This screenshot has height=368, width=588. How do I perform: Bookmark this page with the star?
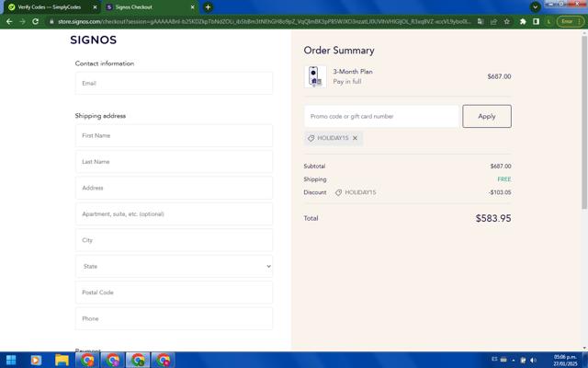pos(506,22)
